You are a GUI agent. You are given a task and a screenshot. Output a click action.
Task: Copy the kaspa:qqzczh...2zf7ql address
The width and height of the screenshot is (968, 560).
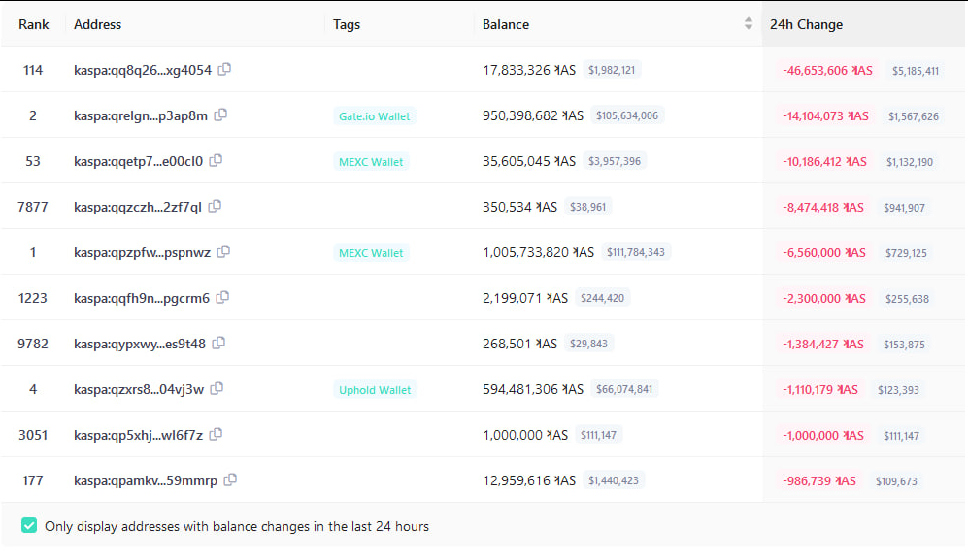point(216,206)
